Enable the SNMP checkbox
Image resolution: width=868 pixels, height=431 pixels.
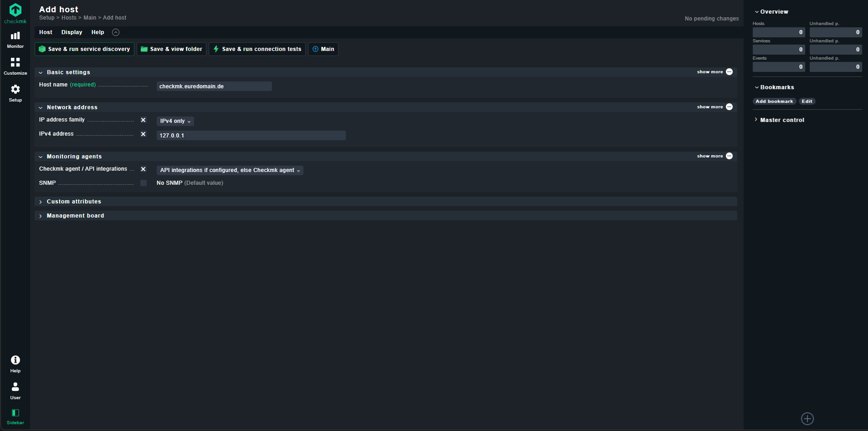[144, 183]
